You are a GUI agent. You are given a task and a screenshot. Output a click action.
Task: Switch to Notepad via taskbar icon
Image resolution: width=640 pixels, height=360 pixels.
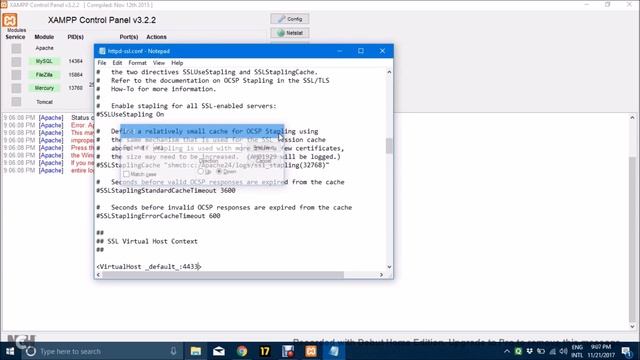coord(334,351)
